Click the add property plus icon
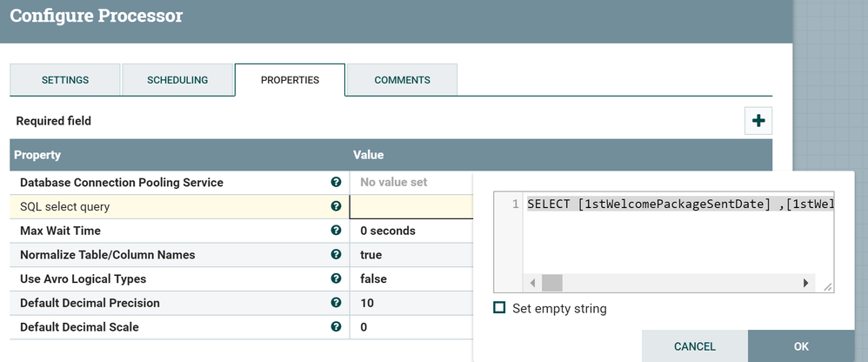 [758, 121]
